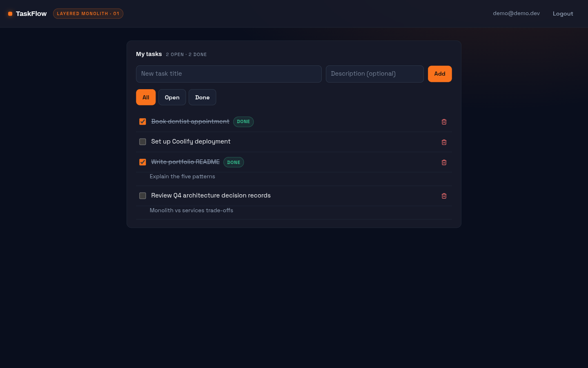588x368 pixels.
Task: Click the TaskFlow brand name
Action: [x=31, y=14]
